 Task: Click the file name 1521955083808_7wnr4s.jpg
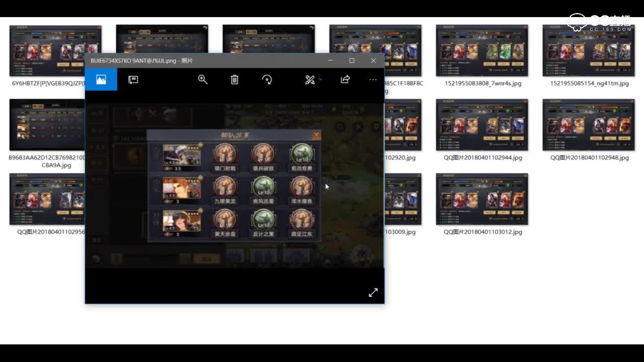point(483,83)
